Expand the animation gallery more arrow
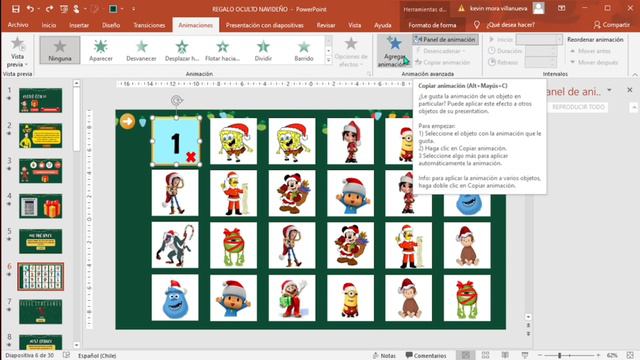 point(329,60)
